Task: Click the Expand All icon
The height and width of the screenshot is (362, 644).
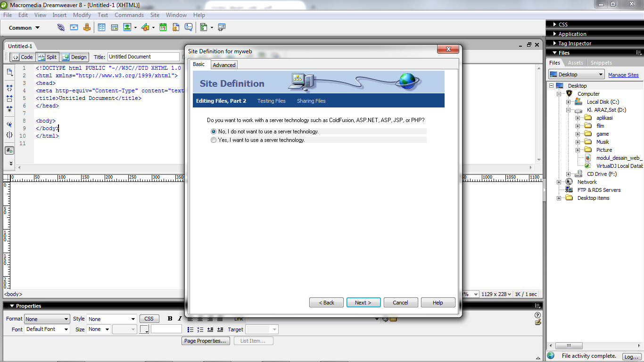Action: coord(9,109)
